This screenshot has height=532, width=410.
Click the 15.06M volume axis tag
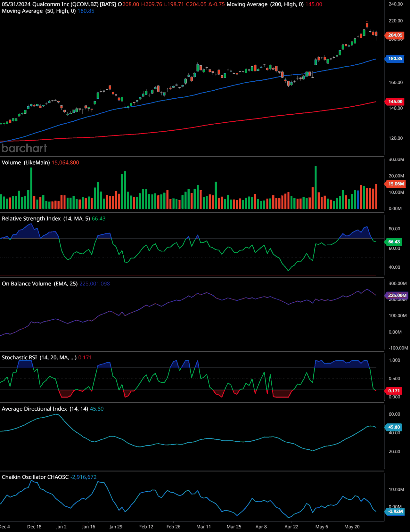pos(396,184)
